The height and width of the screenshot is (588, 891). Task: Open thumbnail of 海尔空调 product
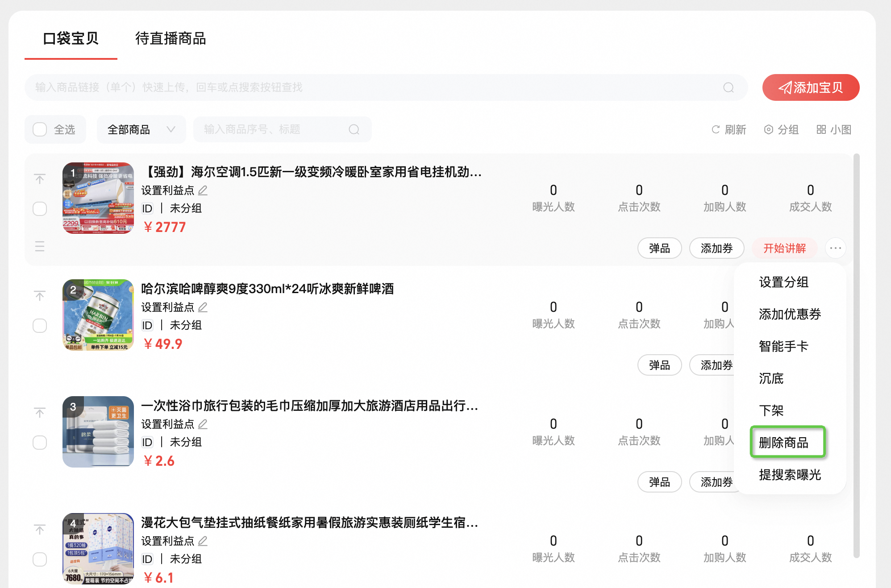(98, 198)
